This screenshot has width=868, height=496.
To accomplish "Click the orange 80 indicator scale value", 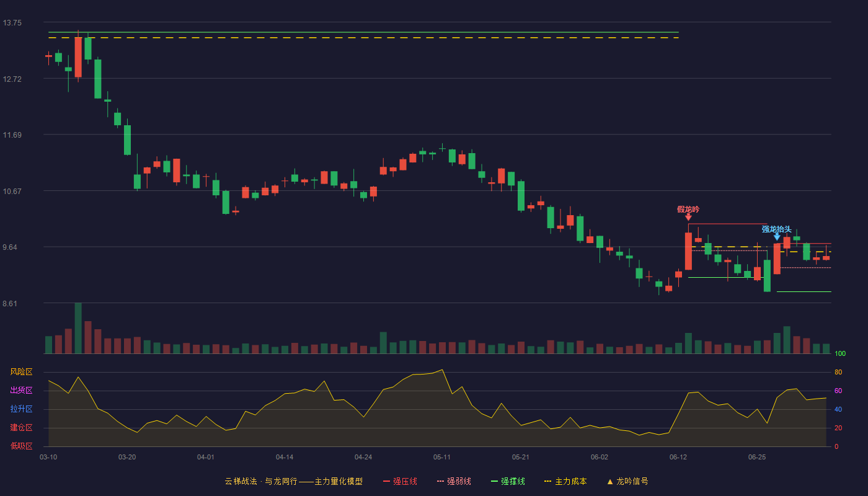I will pyautogui.click(x=838, y=372).
